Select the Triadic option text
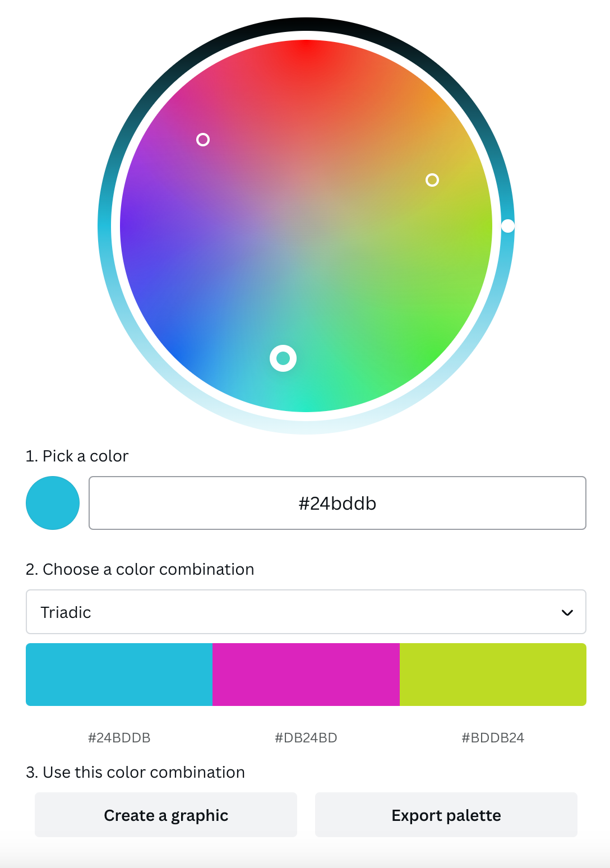 66,612
